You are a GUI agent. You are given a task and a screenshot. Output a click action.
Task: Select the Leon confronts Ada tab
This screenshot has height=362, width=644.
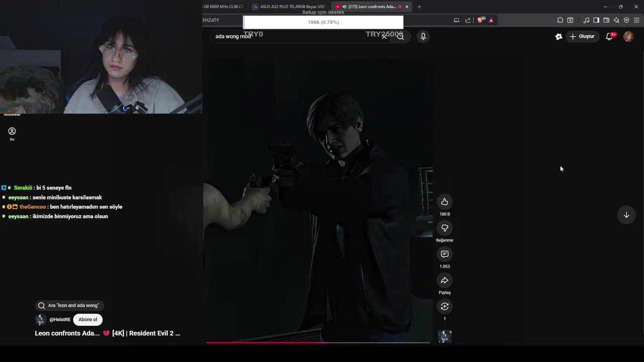coord(371,7)
